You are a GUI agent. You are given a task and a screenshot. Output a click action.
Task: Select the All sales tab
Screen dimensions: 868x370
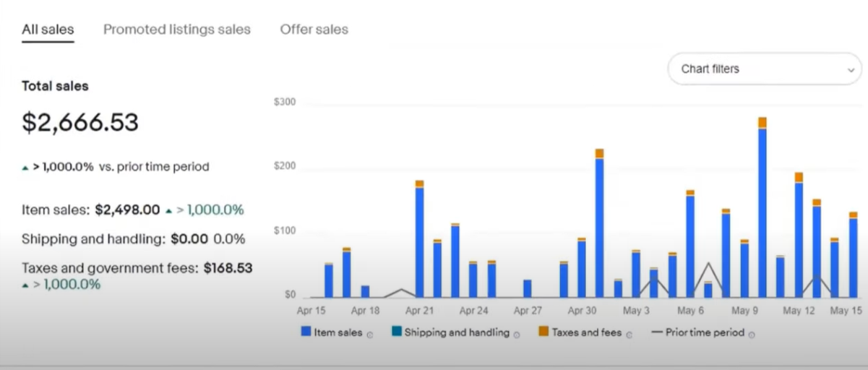tap(48, 30)
